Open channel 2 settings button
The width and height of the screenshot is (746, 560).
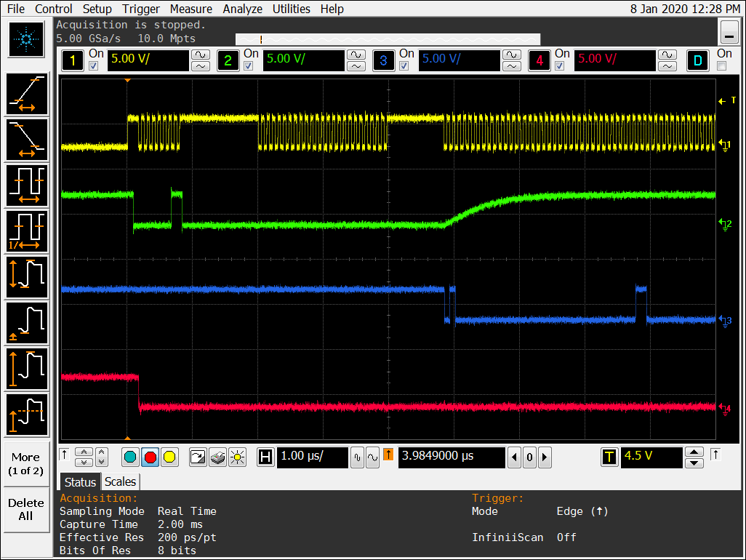coord(228,60)
